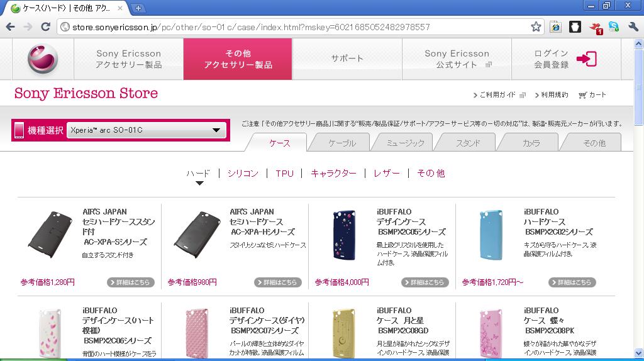Click the AC-XPA-S black case thumbnail
Viewport: 644px width, 361px height.
tap(50, 235)
